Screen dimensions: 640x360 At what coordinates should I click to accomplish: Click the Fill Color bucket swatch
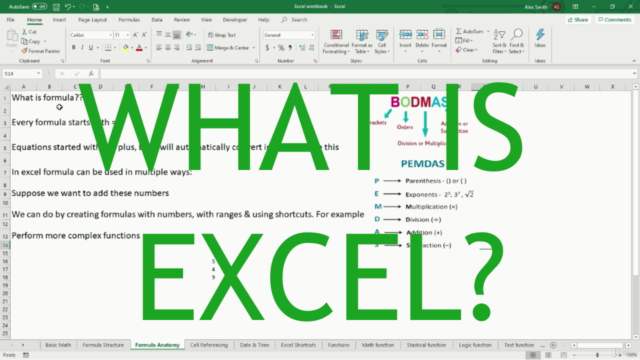(x=126, y=48)
